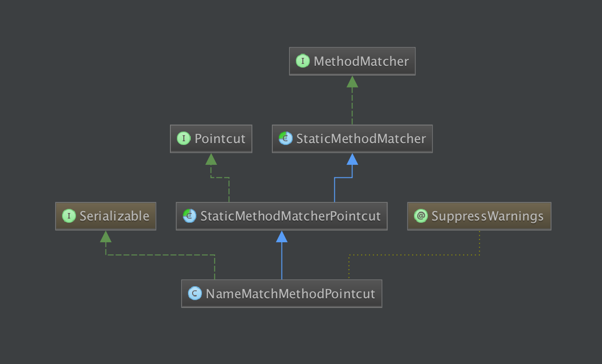Select the StaticMethodMatcherPointcut label text

pos(290,216)
